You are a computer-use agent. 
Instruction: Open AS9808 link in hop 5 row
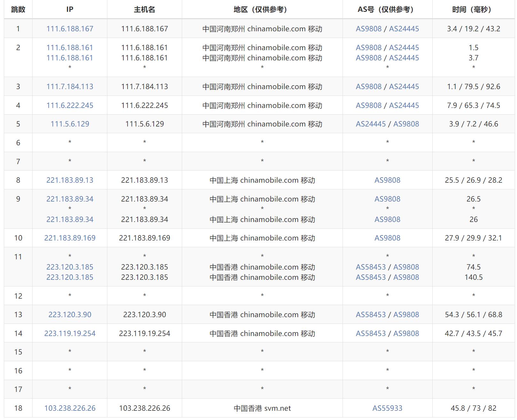[406, 124]
